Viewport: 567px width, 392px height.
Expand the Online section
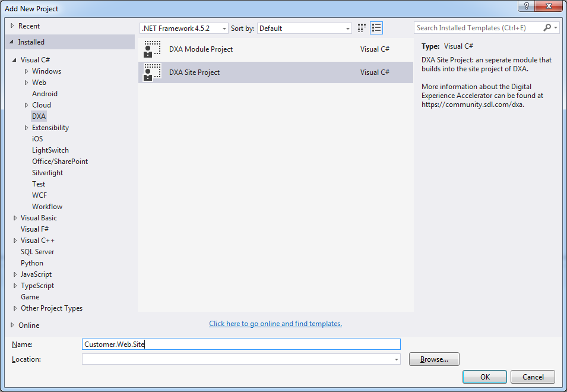coord(12,325)
